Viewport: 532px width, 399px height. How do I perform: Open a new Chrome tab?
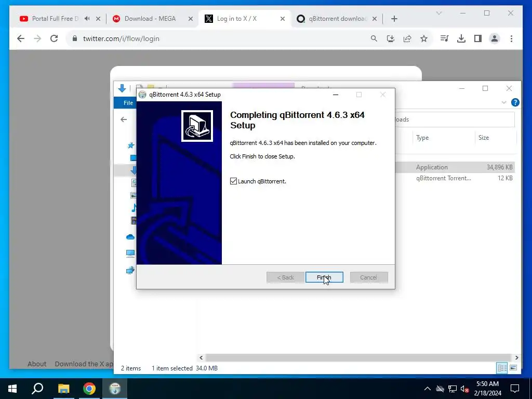coord(394,19)
